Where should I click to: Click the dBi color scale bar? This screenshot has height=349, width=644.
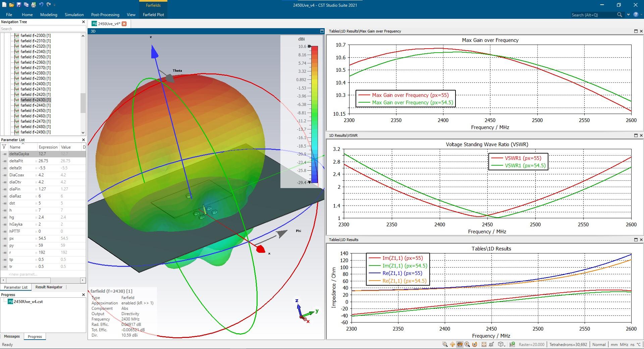[314, 114]
